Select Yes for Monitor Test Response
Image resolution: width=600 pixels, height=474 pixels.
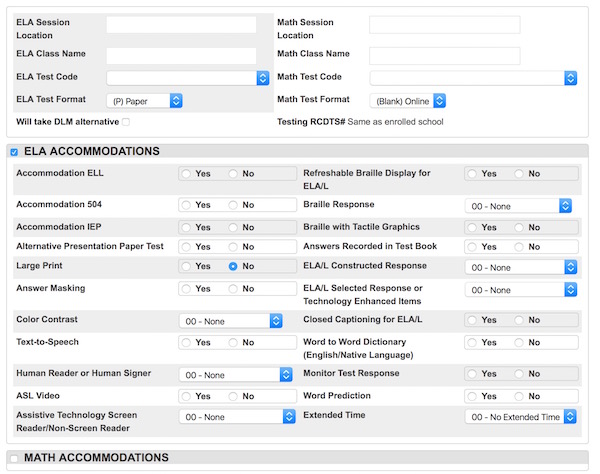coord(472,374)
